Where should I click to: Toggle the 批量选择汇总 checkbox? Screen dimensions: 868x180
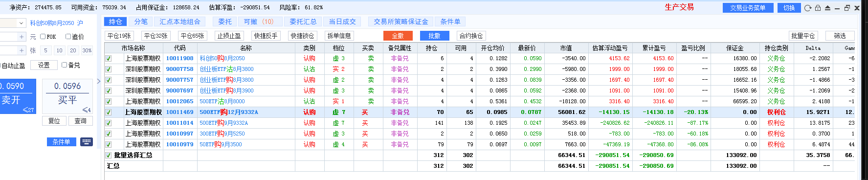click(x=109, y=155)
